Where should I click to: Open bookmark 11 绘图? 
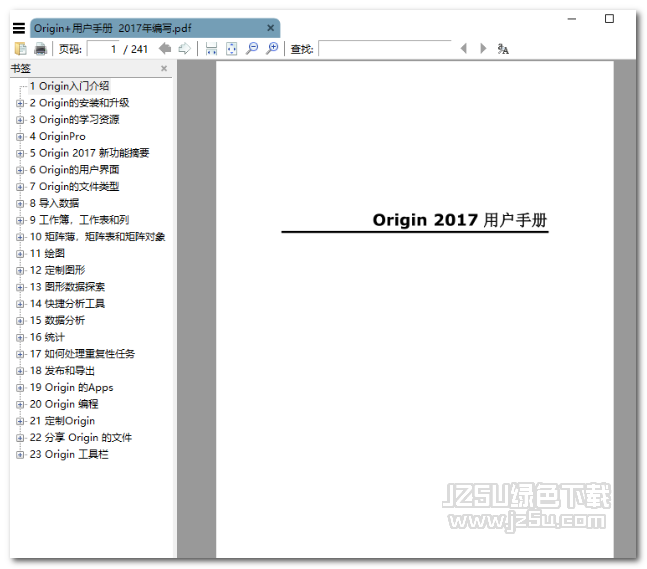47,253
